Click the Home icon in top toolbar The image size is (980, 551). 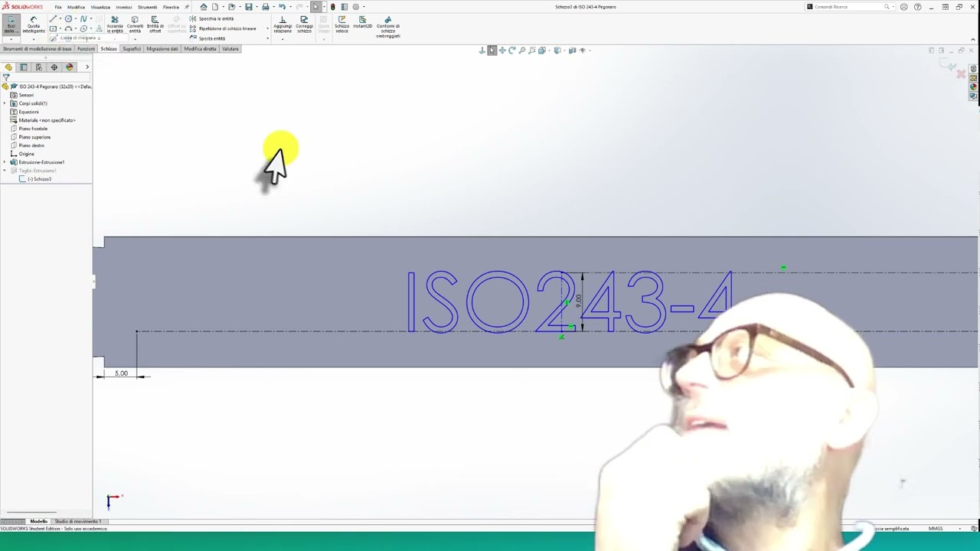point(204,7)
